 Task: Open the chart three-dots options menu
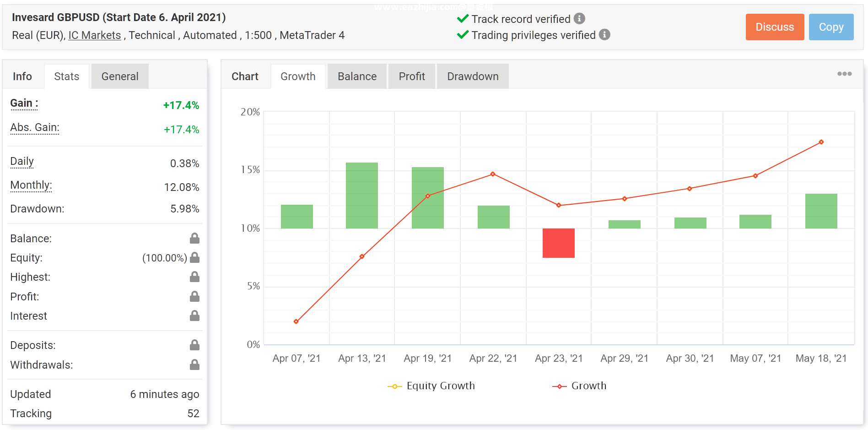[x=844, y=74]
